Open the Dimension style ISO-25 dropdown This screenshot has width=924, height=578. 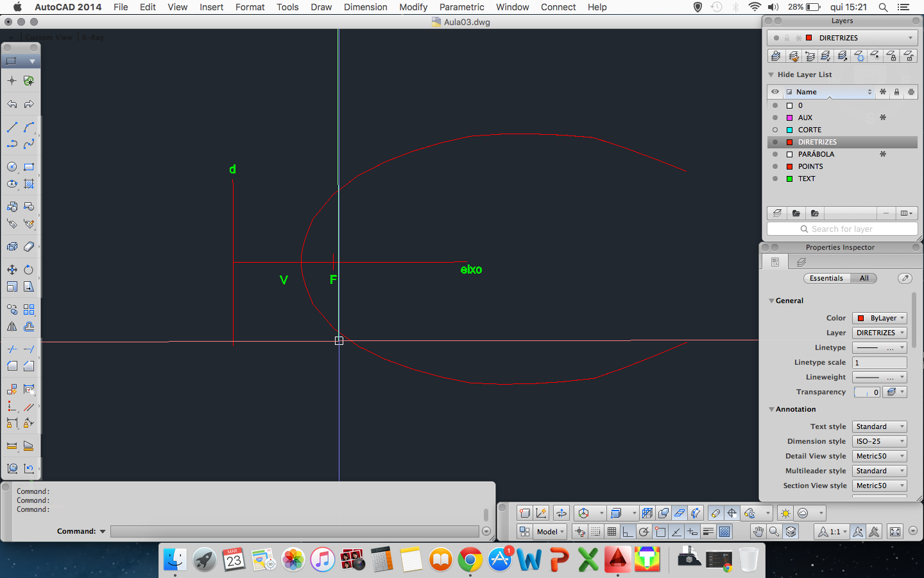[879, 441]
